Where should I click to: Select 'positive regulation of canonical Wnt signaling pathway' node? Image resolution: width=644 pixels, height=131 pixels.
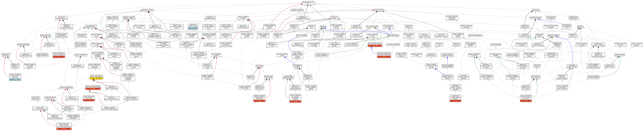pyautogui.click(x=295, y=98)
